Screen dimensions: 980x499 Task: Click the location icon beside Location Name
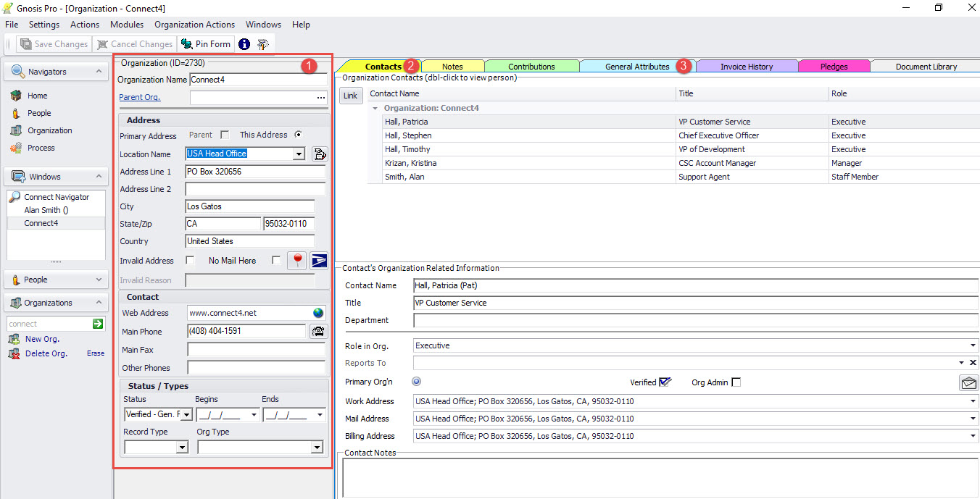point(320,154)
